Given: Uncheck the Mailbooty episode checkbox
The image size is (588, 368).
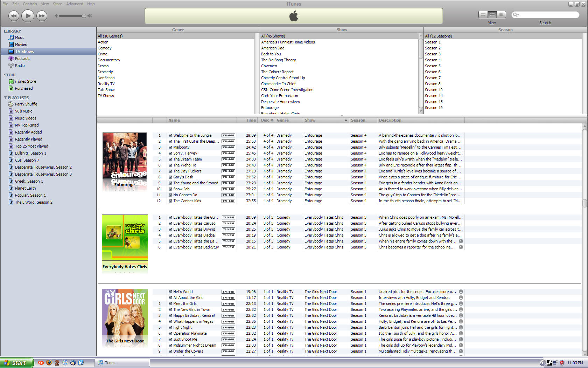Looking at the screenshot, I should 170,147.
